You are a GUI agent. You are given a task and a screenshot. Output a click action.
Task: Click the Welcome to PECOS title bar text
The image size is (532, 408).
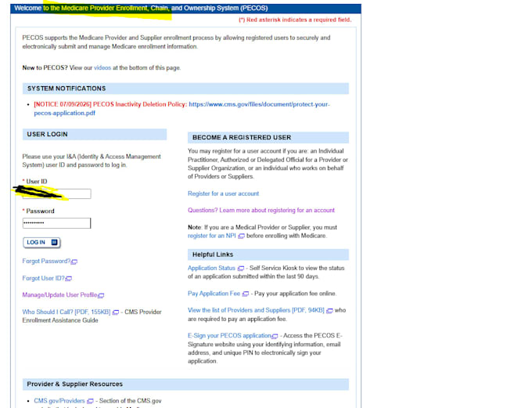pyautogui.click(x=141, y=8)
